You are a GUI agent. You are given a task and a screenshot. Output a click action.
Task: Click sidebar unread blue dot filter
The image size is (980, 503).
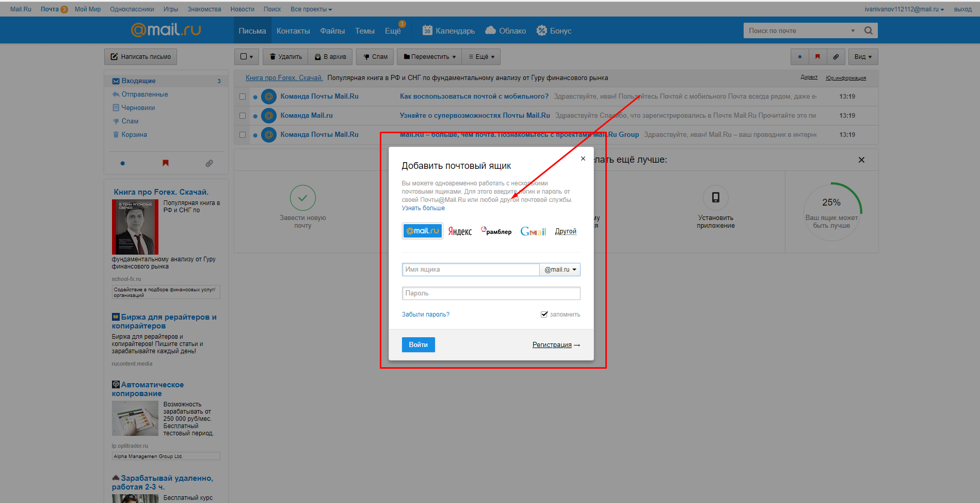pos(122,163)
